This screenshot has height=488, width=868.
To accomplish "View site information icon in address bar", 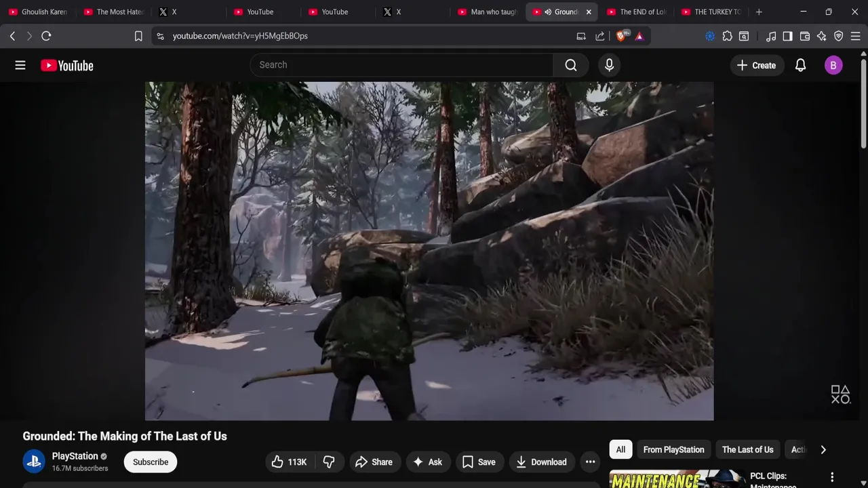I will tap(160, 36).
